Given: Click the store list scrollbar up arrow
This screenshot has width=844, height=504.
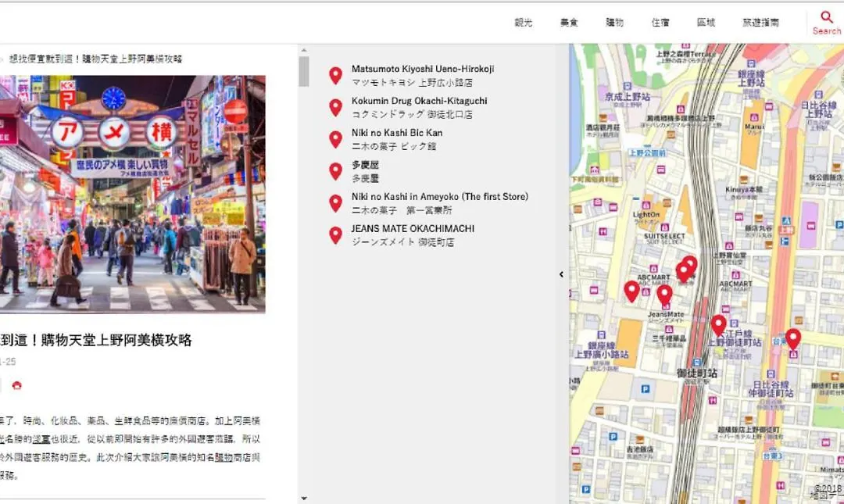Looking at the screenshot, I should pos(304,51).
